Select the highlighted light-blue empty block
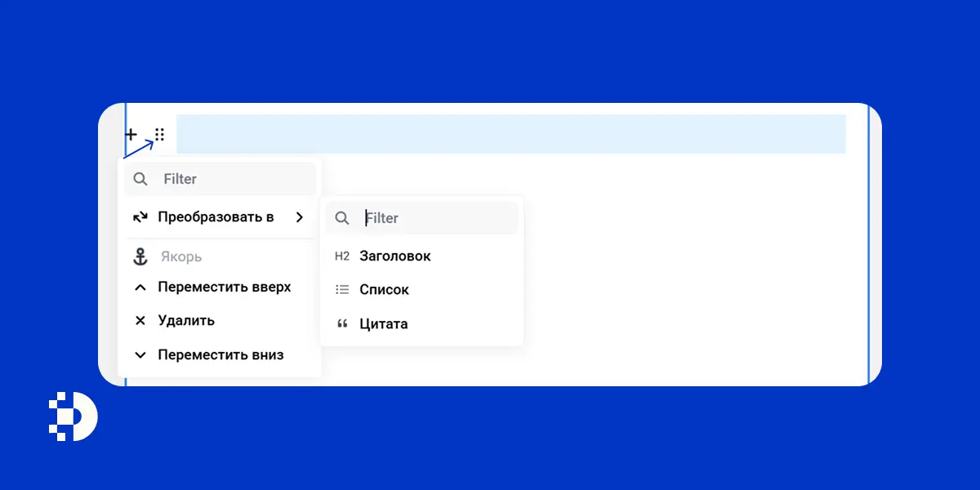Viewport: 980px width, 490px height. (x=511, y=134)
